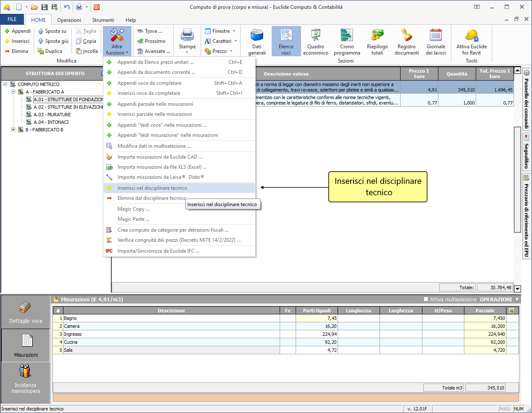The width and height of the screenshot is (532, 413).
Task: Open the Stampe print tool
Action: (187, 39)
